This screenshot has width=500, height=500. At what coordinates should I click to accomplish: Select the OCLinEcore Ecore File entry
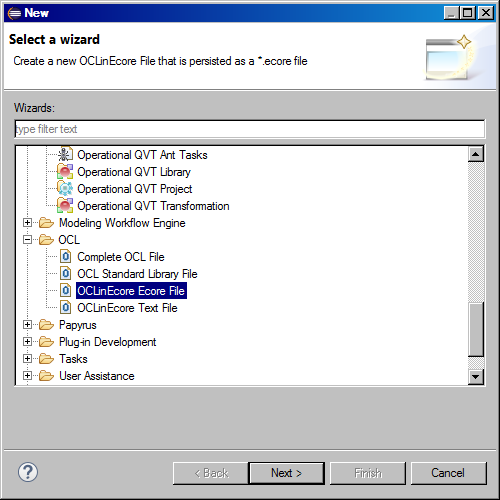click(131, 291)
